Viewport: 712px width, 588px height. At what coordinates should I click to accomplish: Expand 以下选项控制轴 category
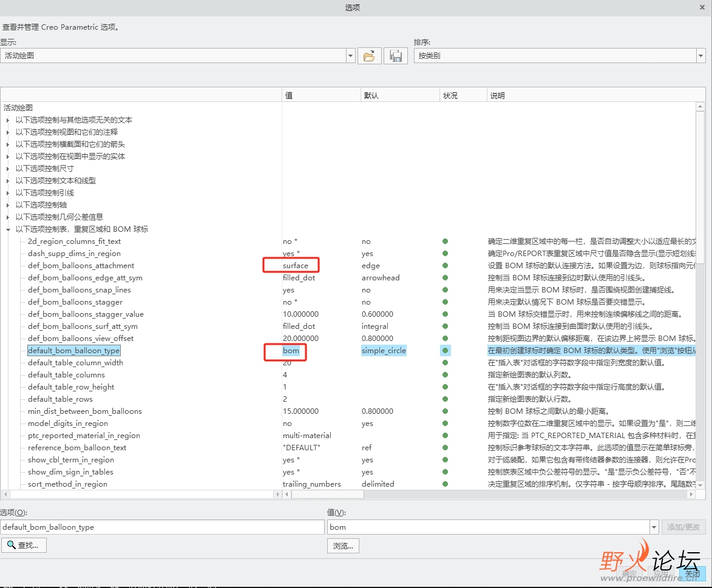click(x=8, y=205)
